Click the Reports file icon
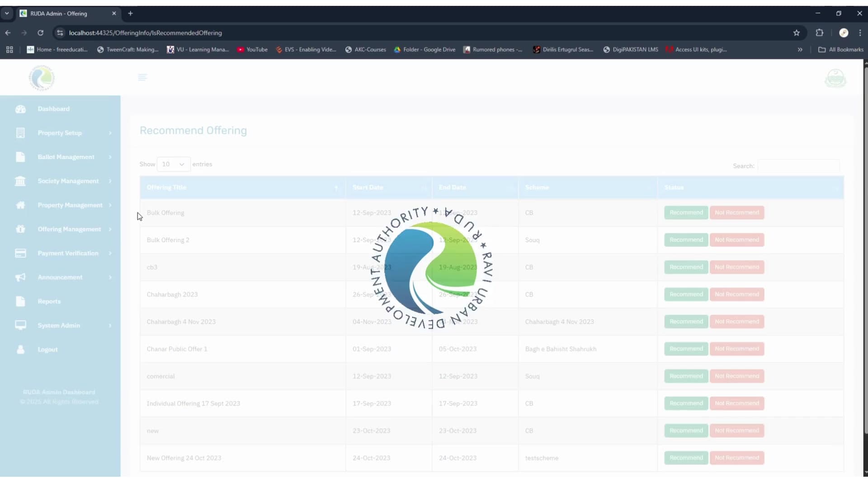The height and width of the screenshot is (488, 868). coord(20,301)
